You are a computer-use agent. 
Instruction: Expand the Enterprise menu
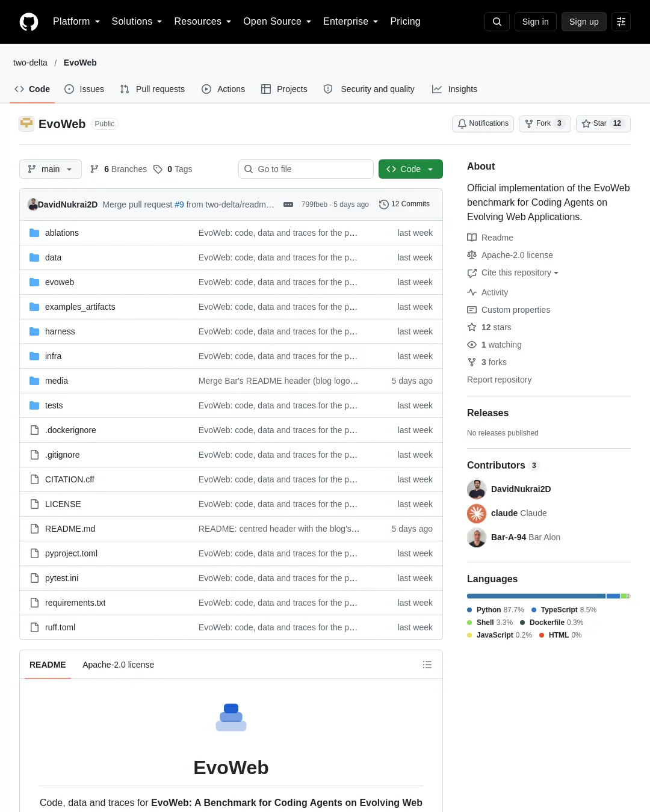[x=351, y=22]
